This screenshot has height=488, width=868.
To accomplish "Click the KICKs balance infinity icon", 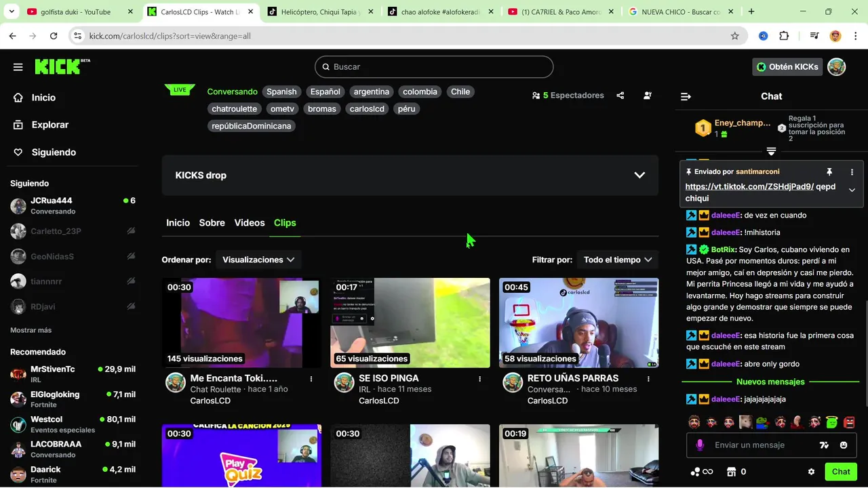I will coord(702,472).
